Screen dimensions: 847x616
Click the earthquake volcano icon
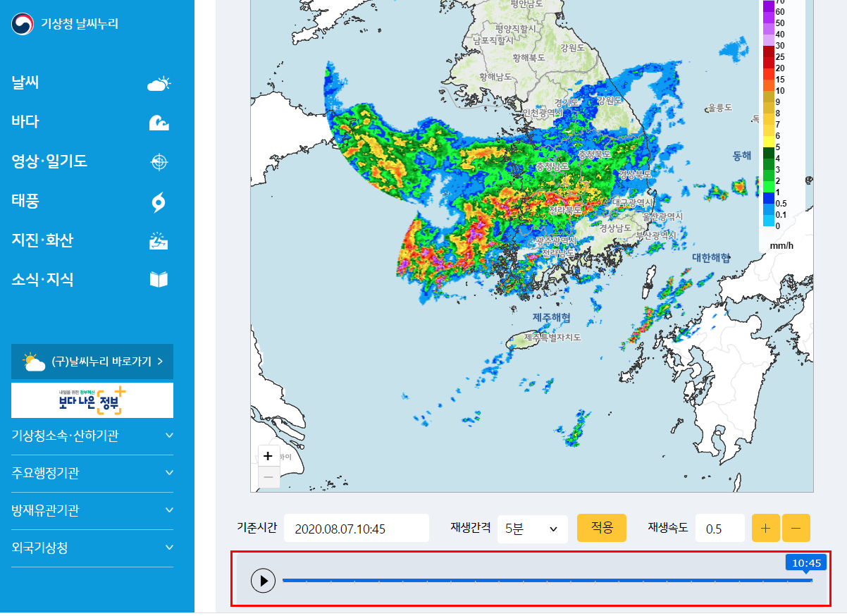click(159, 242)
